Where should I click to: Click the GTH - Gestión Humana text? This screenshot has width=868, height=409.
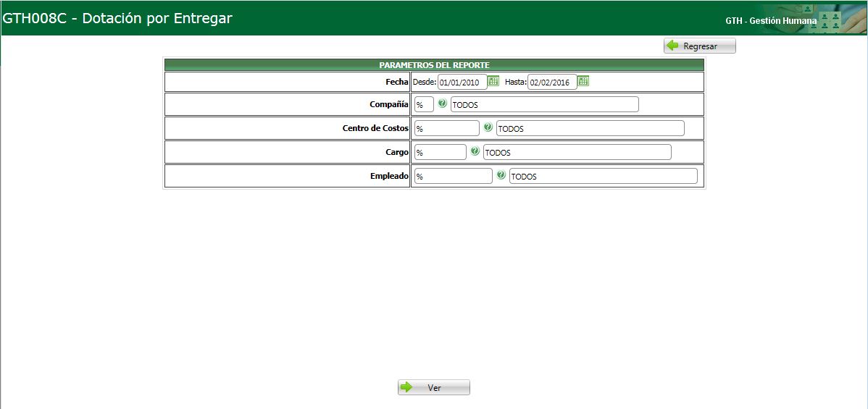point(771,20)
